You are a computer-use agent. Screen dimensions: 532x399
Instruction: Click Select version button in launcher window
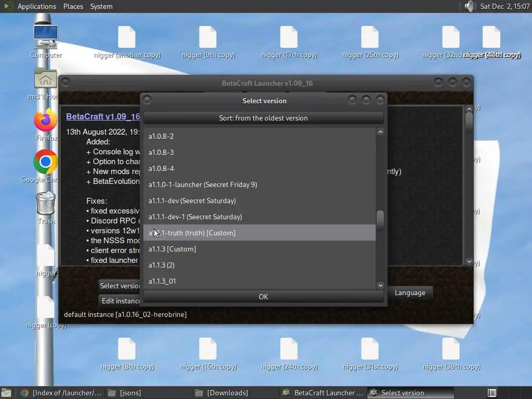click(119, 286)
